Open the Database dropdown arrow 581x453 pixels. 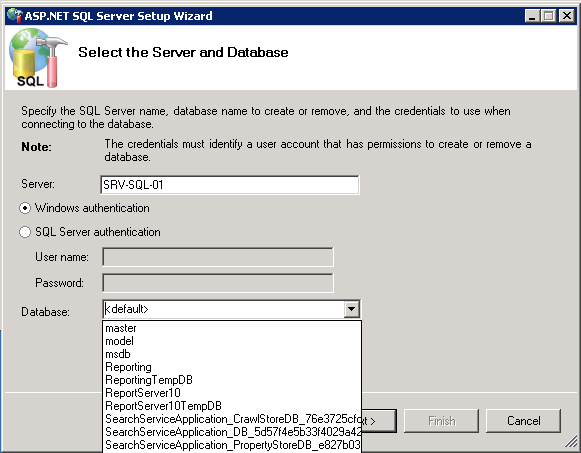[x=351, y=309]
